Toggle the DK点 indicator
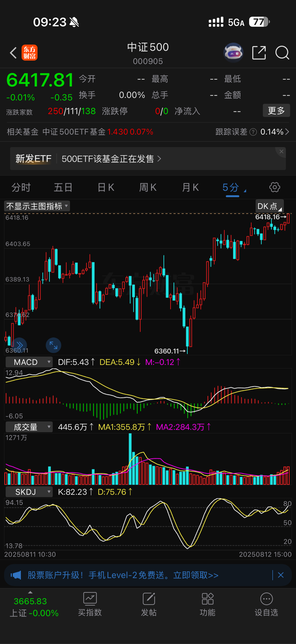This screenshot has height=644, width=296. click(x=269, y=206)
